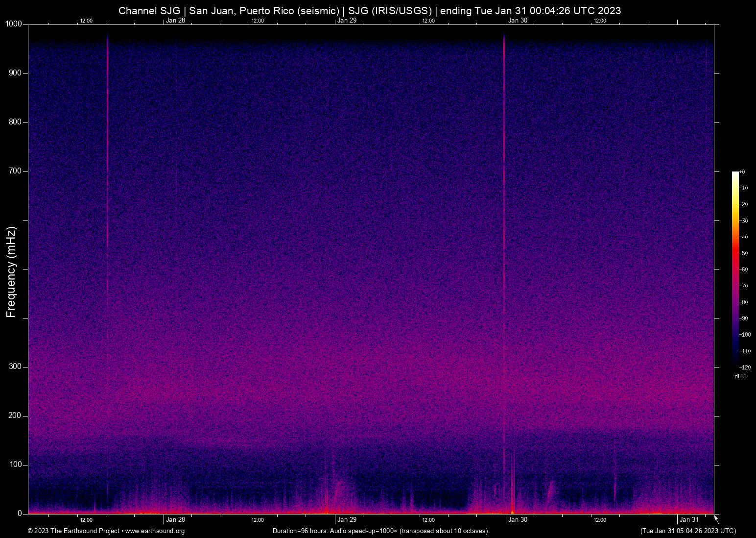Click the Jan 31 bottom axis label
Viewport: 756px width, 538px height.
[690, 520]
